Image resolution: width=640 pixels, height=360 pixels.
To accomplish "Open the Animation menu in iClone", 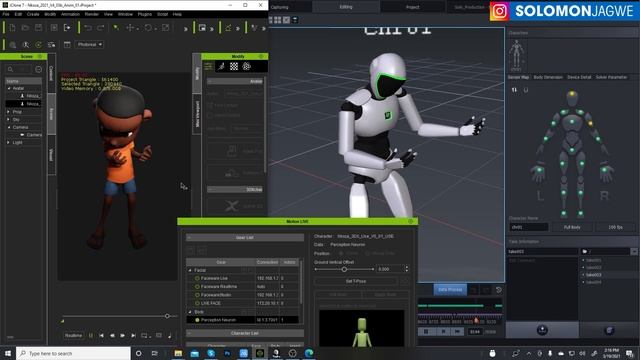I will [x=70, y=14].
